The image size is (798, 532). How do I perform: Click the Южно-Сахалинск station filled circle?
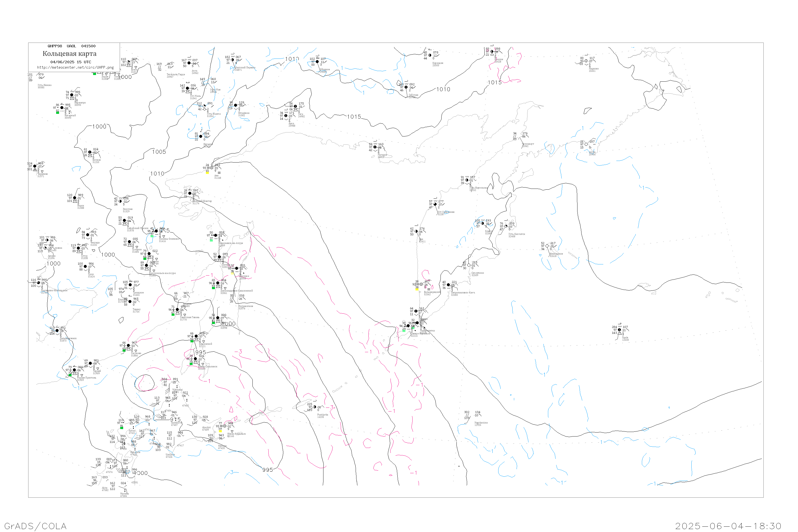195,359
